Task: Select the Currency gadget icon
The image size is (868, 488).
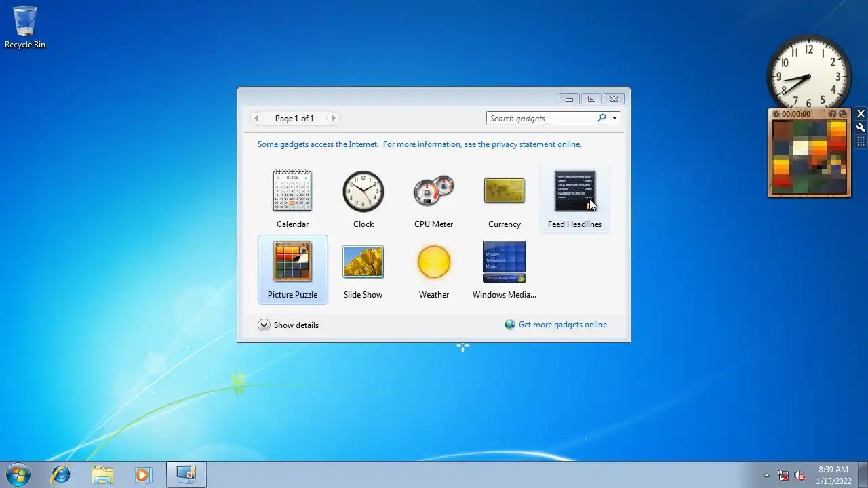Action: [x=505, y=191]
